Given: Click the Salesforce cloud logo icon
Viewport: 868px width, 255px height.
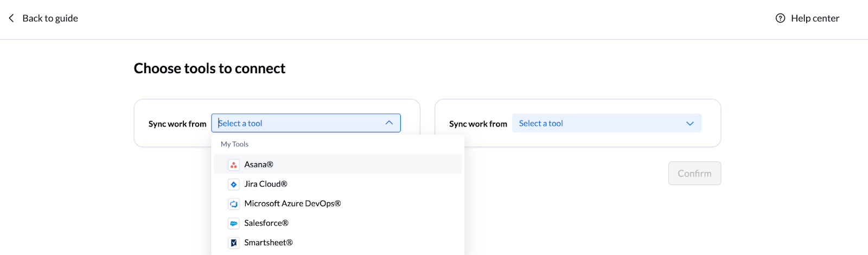Looking at the screenshot, I should click(x=234, y=224).
